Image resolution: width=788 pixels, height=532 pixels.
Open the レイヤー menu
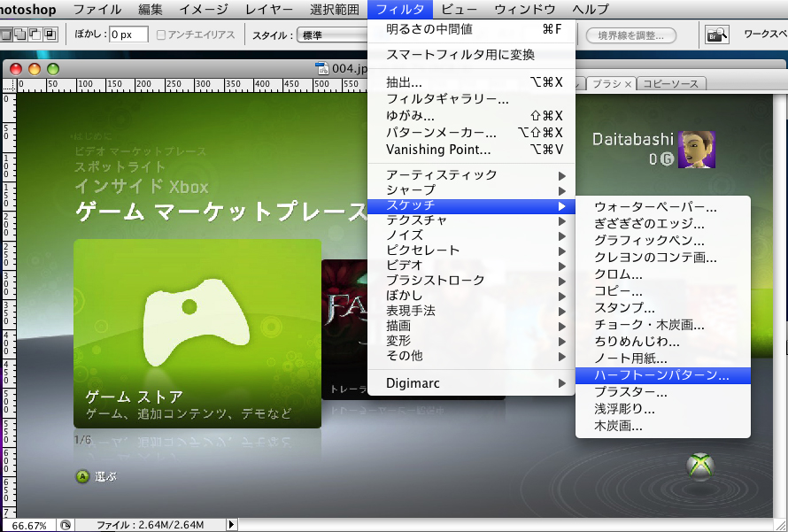pos(269,9)
